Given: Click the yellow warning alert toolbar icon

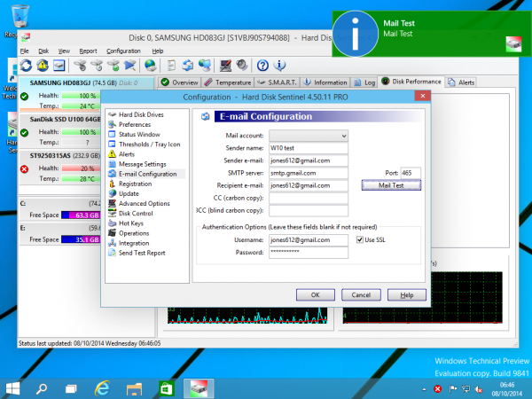Looking at the screenshot, I should coord(43,65).
